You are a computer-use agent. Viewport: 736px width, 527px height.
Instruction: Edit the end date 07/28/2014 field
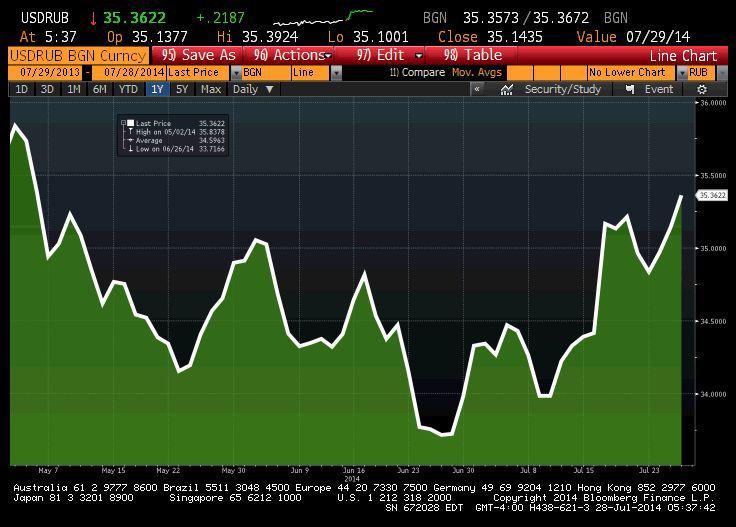click(129, 73)
